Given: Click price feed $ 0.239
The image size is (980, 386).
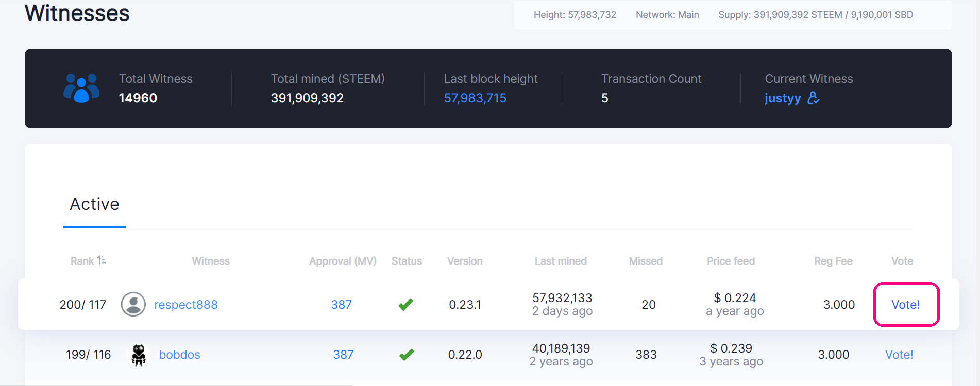Looking at the screenshot, I should click(731, 348).
